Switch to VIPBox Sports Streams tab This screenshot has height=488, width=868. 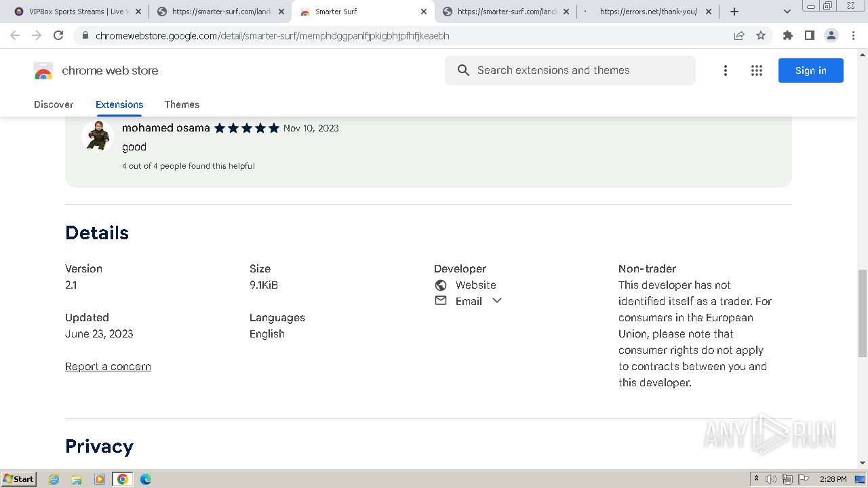pyautogui.click(x=77, y=12)
